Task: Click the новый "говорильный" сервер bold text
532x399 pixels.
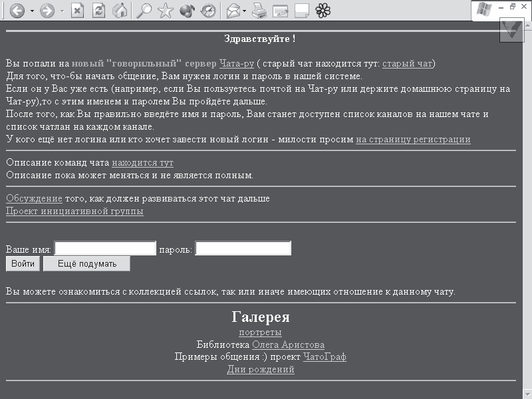Action: pos(144,63)
